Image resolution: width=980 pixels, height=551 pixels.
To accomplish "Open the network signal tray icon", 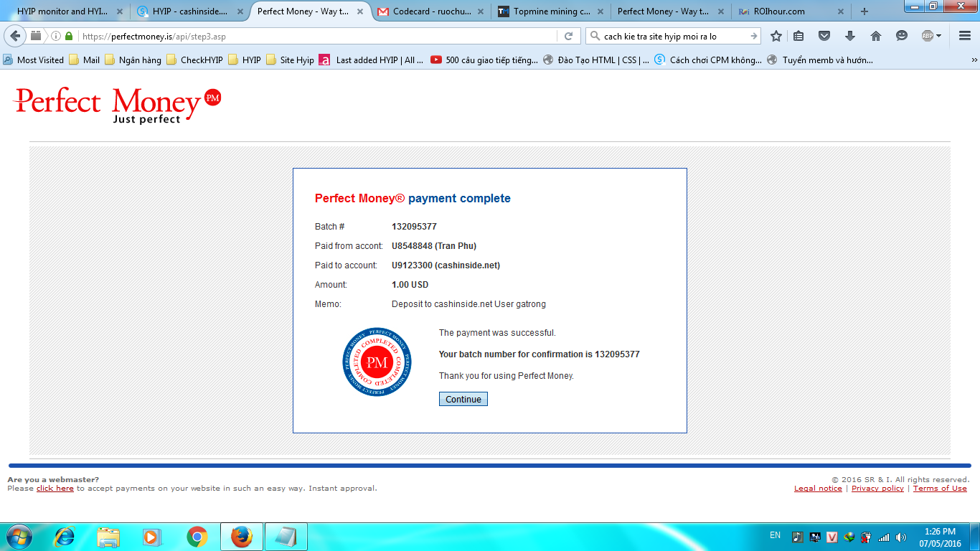I will coord(884,537).
